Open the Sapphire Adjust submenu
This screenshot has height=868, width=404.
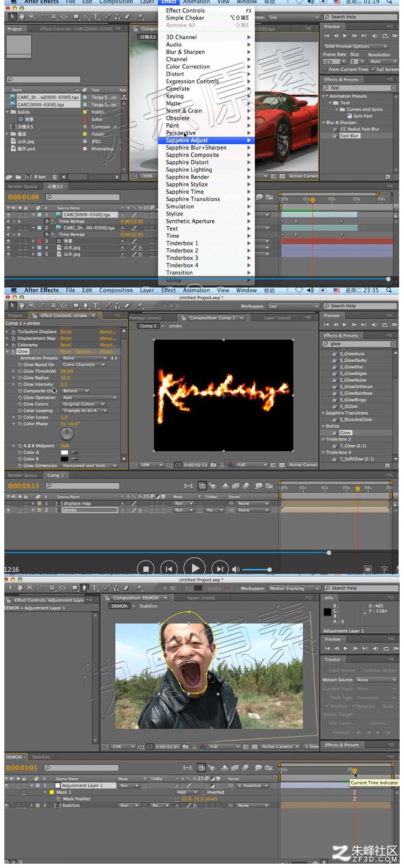(207, 140)
